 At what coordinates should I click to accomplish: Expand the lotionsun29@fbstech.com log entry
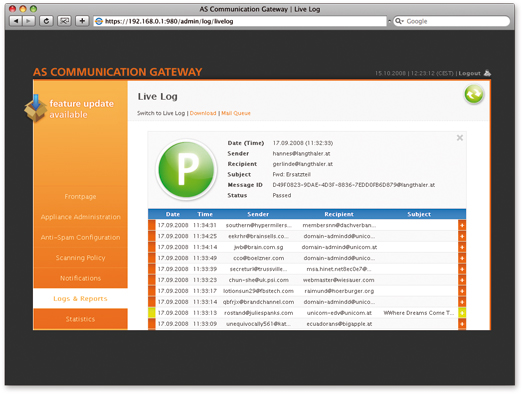[x=462, y=291]
